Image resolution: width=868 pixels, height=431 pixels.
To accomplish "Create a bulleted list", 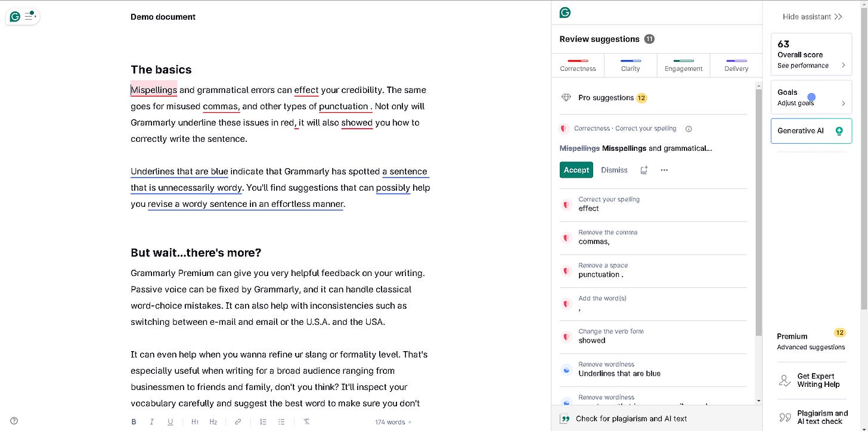I will point(281,421).
